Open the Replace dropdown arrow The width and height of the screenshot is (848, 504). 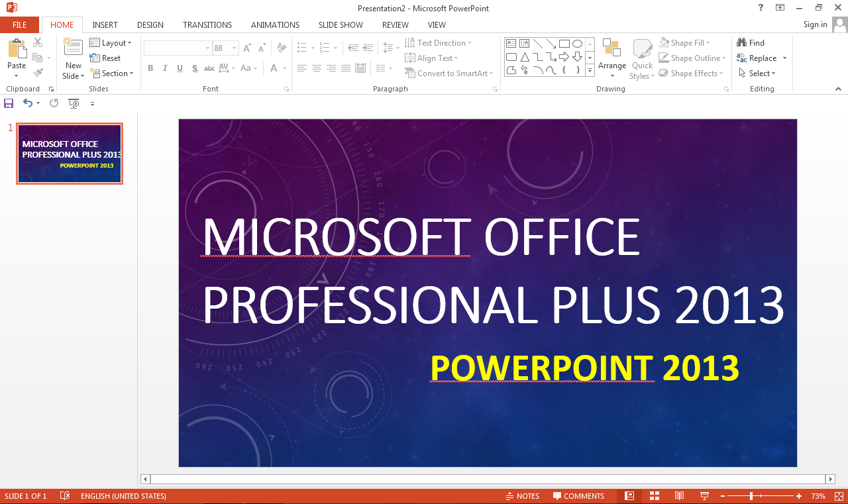(x=784, y=58)
